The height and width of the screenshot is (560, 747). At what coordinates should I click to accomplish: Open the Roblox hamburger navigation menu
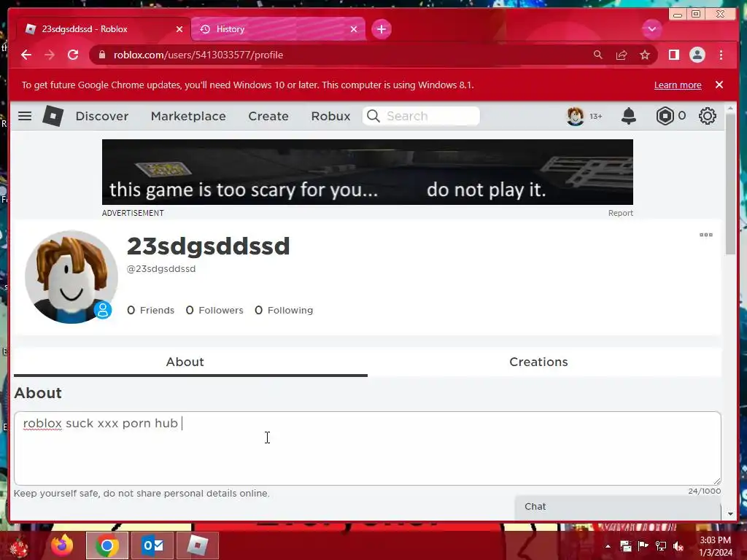[x=25, y=116]
